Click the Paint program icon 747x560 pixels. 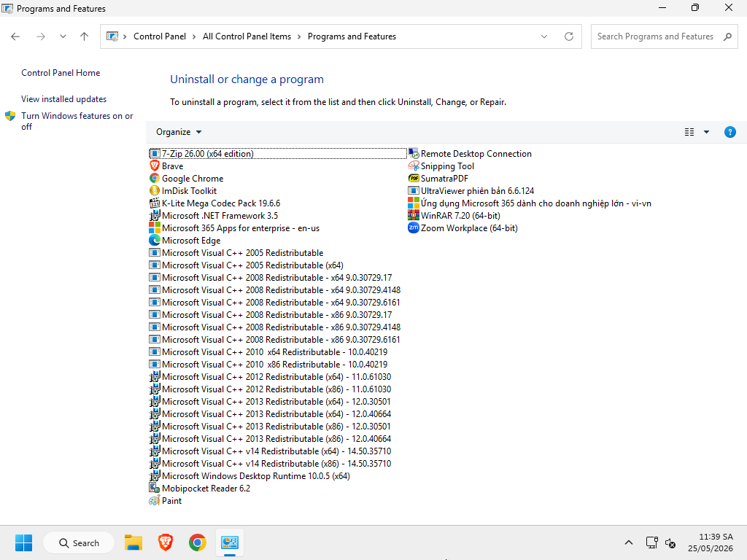pos(155,500)
